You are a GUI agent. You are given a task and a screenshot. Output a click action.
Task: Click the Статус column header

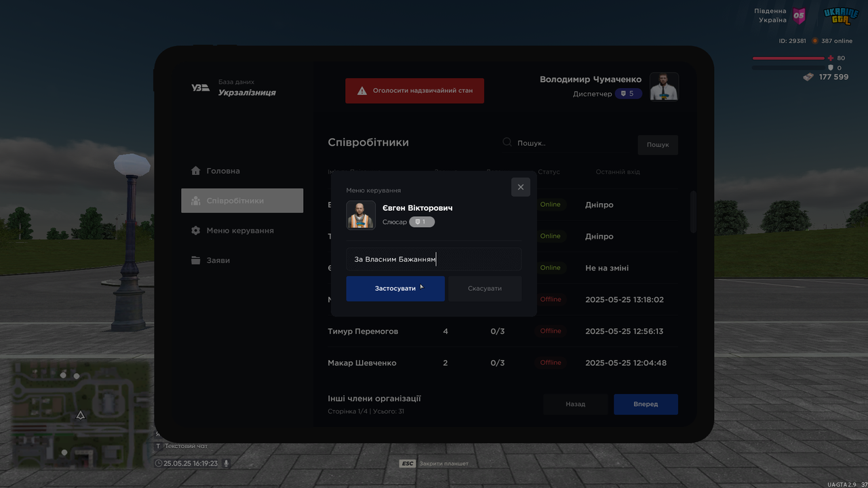click(549, 172)
